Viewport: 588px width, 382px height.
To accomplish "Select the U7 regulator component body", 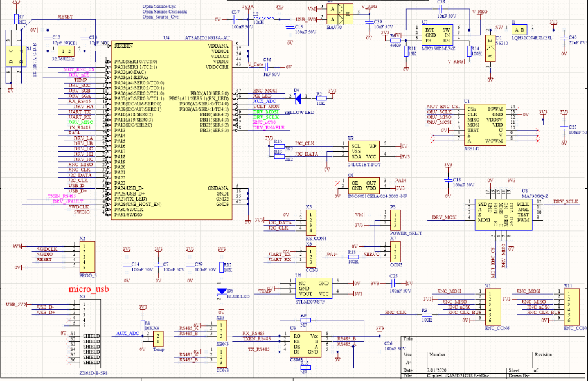I will (x=437, y=35).
